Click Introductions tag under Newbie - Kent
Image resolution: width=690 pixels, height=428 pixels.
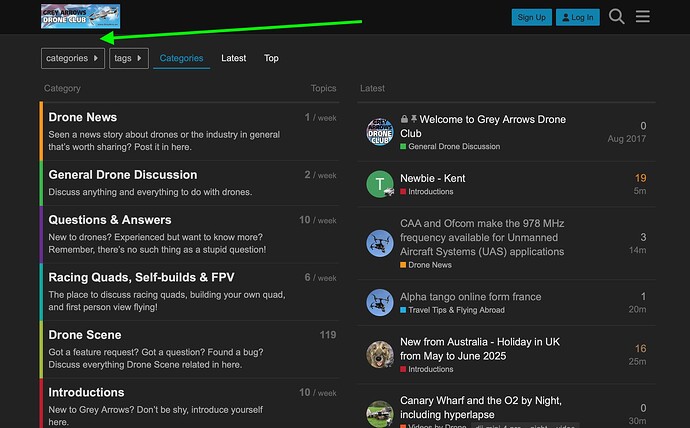[426, 192]
